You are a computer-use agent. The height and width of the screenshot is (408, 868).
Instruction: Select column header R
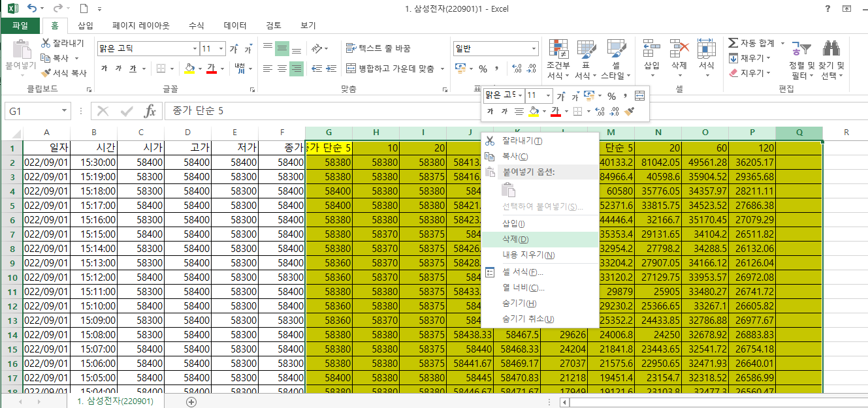pyautogui.click(x=846, y=133)
